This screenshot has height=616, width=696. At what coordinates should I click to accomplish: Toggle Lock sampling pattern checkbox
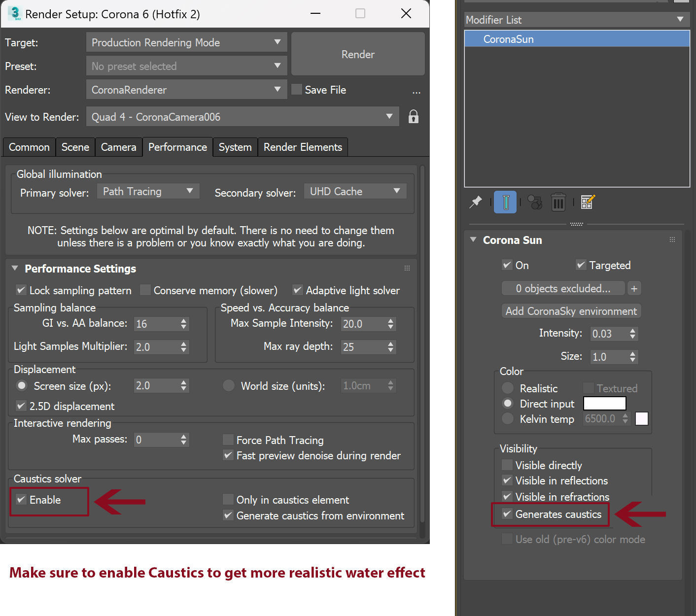point(21,290)
